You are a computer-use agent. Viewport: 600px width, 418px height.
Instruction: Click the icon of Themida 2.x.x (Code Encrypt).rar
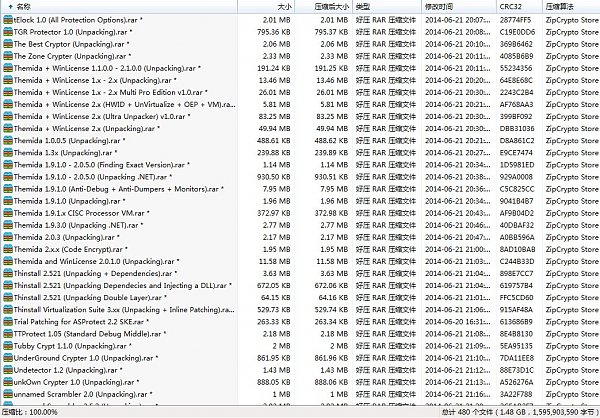click(x=8, y=249)
